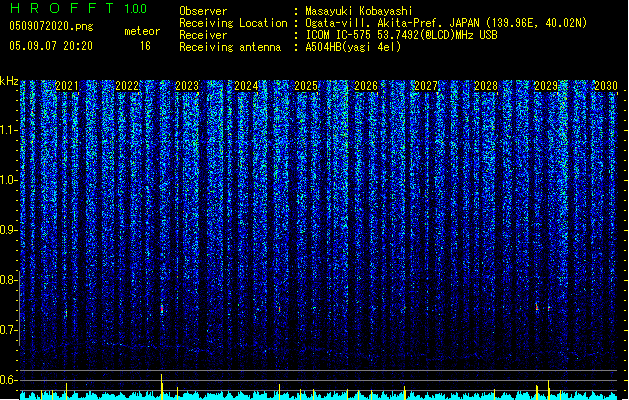Click the red meteor echo before 2029

tap(537, 307)
